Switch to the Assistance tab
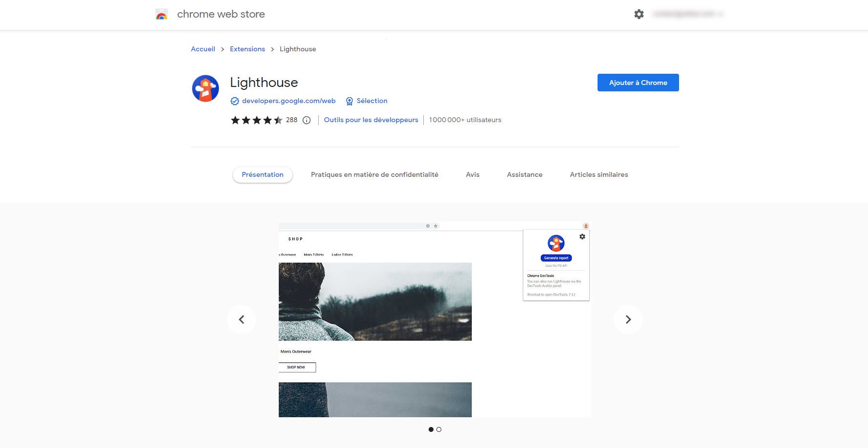The image size is (868, 448). coord(525,174)
